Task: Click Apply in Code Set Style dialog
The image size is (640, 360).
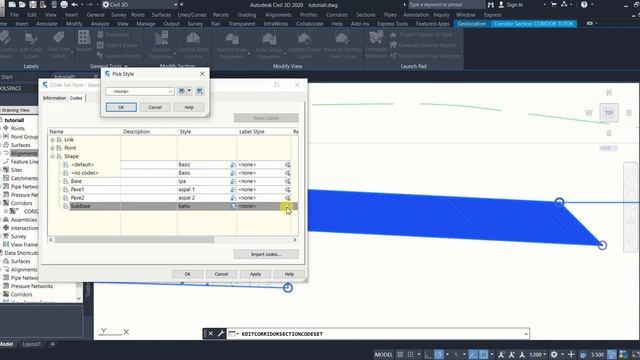Action: 255,274
